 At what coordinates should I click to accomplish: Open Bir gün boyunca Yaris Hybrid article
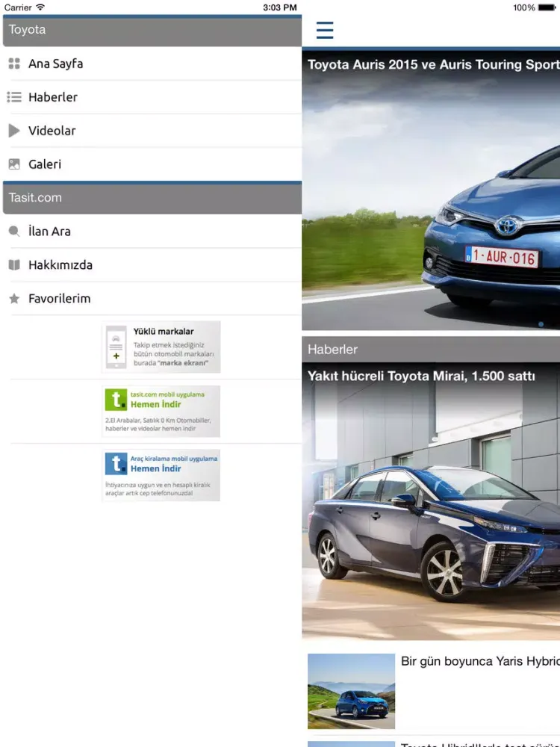point(480,661)
